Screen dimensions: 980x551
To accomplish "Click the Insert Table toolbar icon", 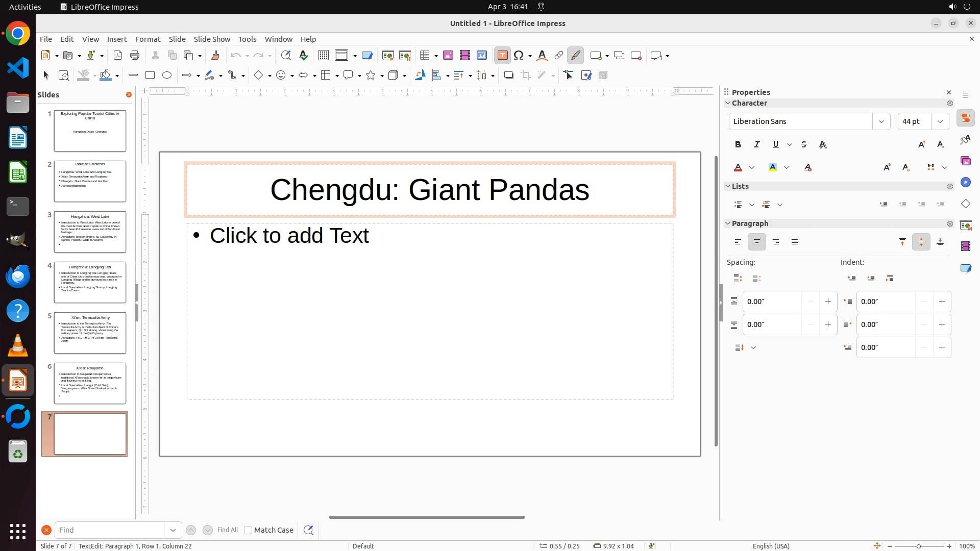I will pyautogui.click(x=425, y=56).
